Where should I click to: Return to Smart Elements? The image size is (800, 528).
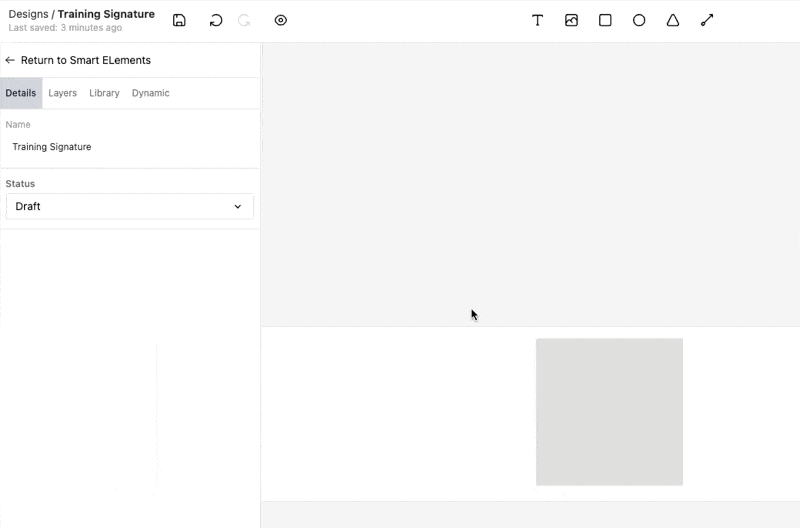click(86, 60)
